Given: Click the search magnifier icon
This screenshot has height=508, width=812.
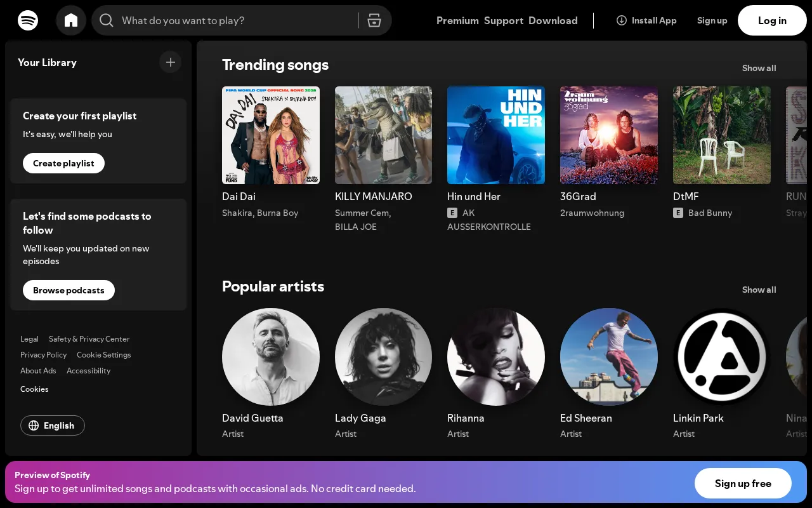Looking at the screenshot, I should tap(107, 20).
